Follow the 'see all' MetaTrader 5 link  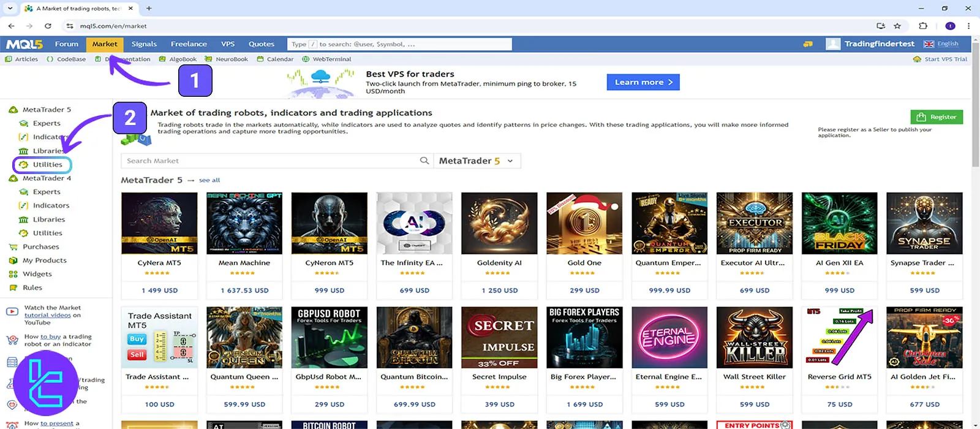(209, 180)
